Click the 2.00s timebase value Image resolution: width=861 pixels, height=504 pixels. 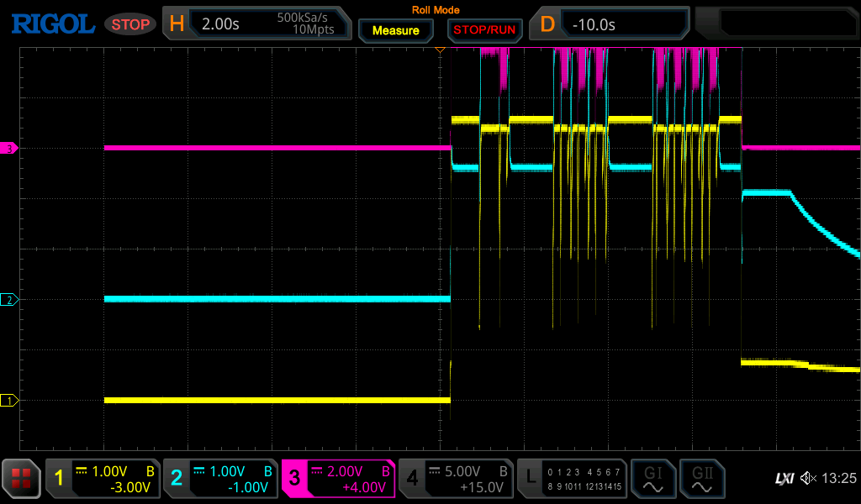[x=221, y=24]
